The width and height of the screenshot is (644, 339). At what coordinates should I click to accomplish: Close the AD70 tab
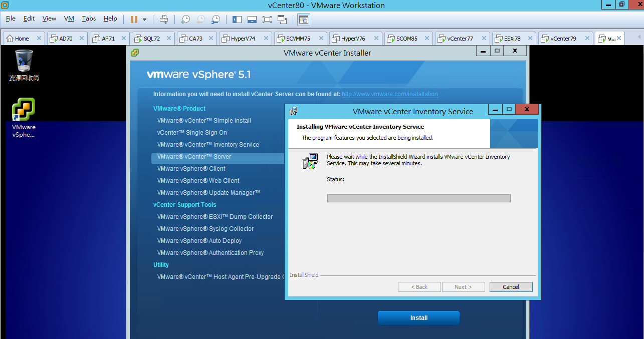pyautogui.click(x=82, y=38)
